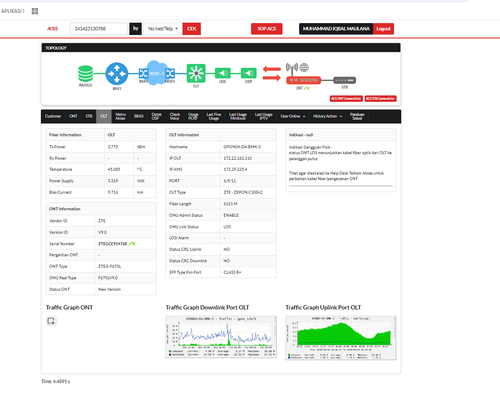Click the MUHAMMAD IQBAL MAULANA user label
Image resolution: width=500 pixels, height=393 pixels.
pos(336,29)
